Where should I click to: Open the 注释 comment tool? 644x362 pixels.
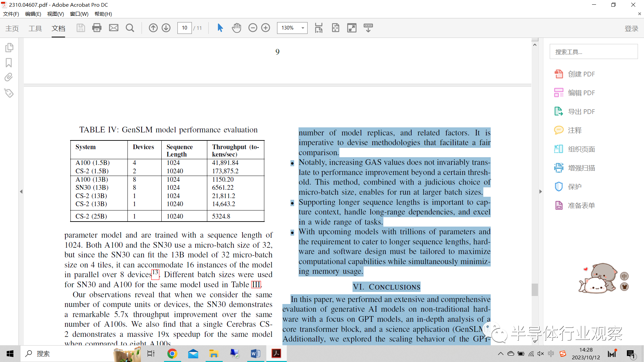point(568,130)
